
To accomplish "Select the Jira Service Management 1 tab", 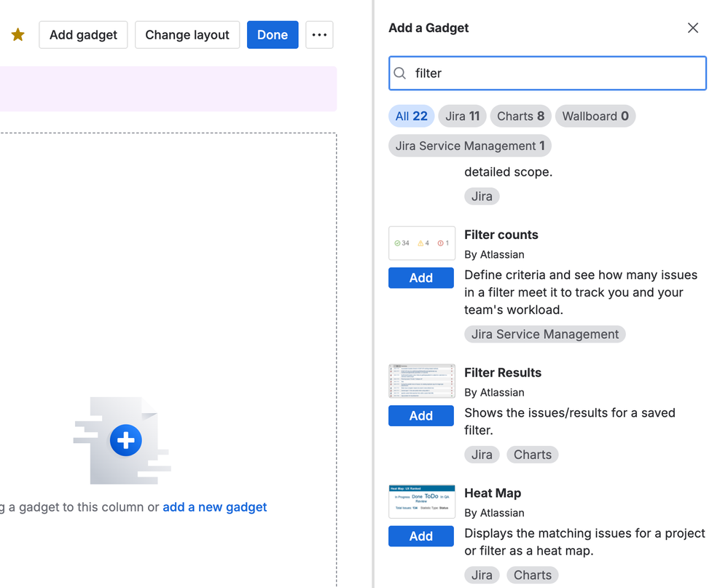I will click(x=470, y=146).
